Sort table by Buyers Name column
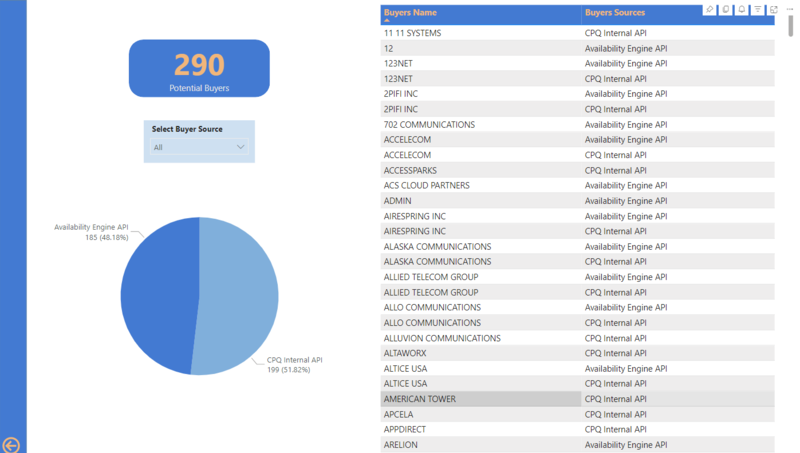Viewport: 800px width, 453px height. [x=411, y=13]
